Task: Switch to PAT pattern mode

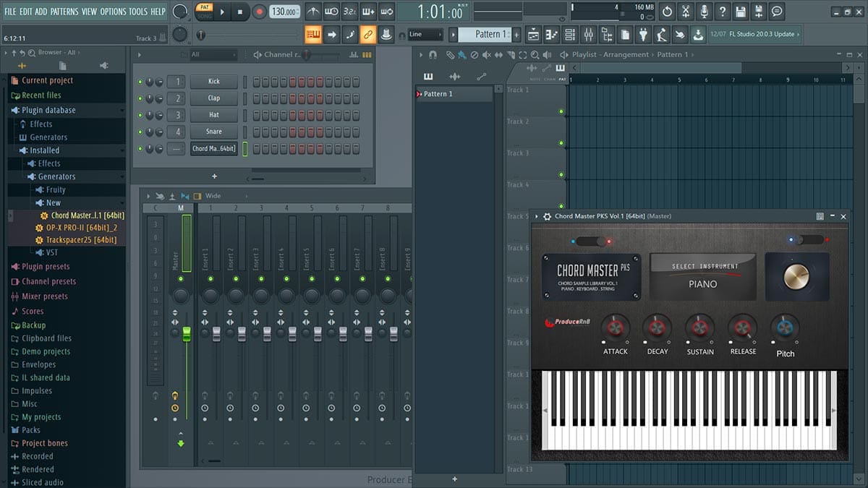Action: [205, 7]
